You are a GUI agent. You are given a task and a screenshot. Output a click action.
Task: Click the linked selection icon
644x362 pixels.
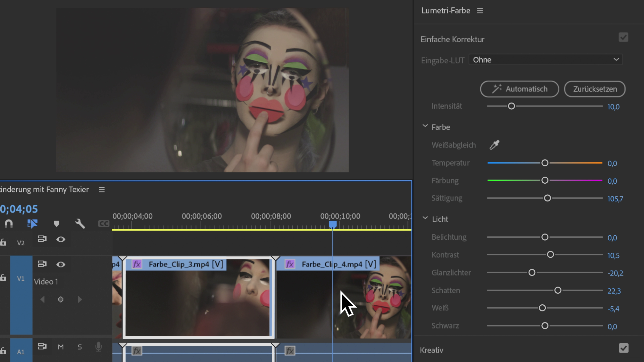[x=32, y=224]
